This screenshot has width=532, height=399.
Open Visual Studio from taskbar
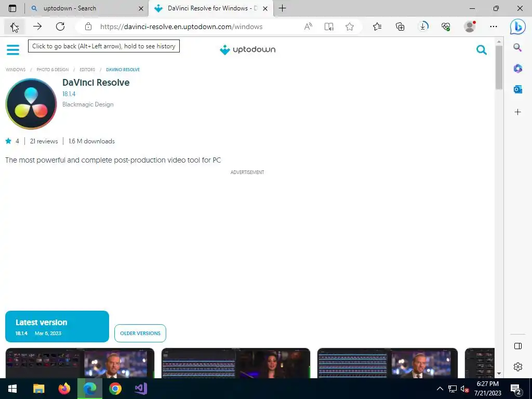[140, 389]
